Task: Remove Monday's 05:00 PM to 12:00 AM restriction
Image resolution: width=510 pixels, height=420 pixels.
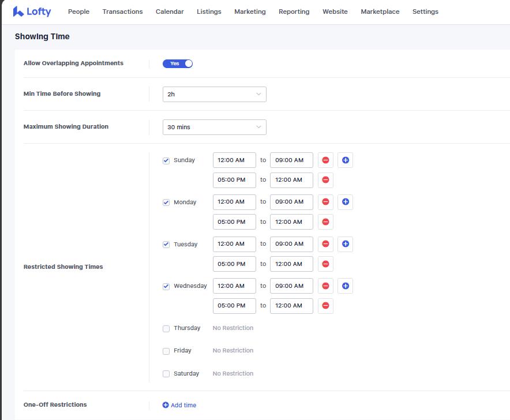Action: tap(325, 222)
